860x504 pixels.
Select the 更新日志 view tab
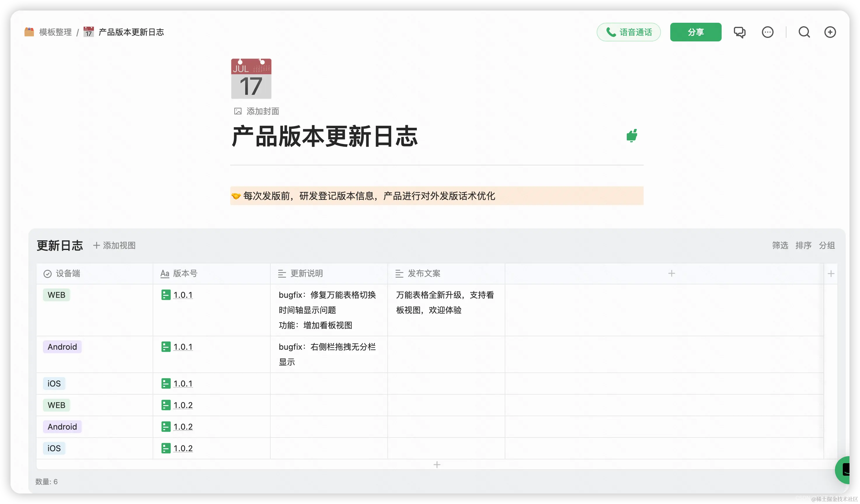[60, 245]
